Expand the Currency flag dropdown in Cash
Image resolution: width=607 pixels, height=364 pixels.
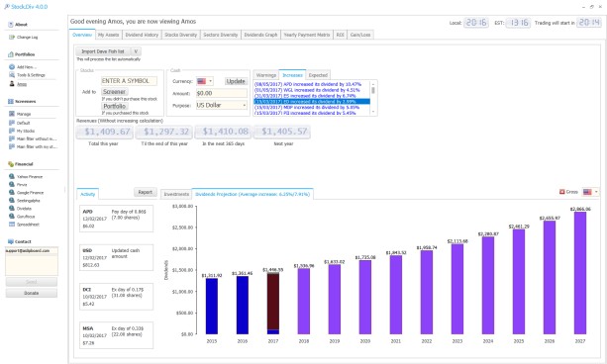pyautogui.click(x=205, y=81)
